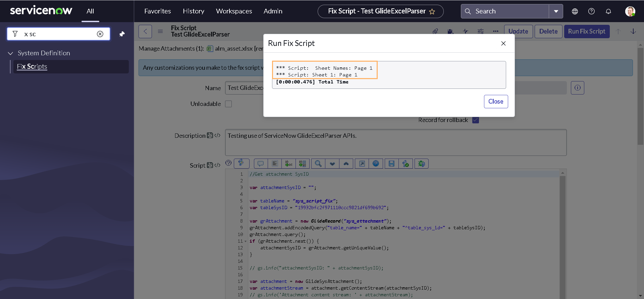Click the clipboard template icon in header
The width and height of the screenshot is (644, 299).
point(450,31)
